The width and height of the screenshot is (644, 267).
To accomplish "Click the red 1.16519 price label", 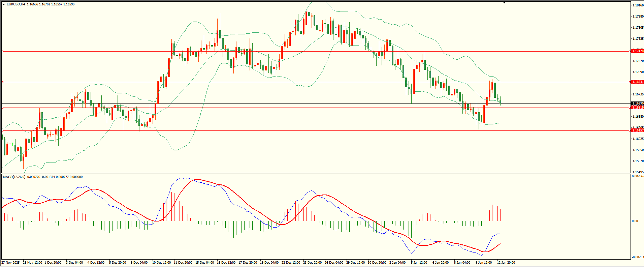I will pos(637,108).
